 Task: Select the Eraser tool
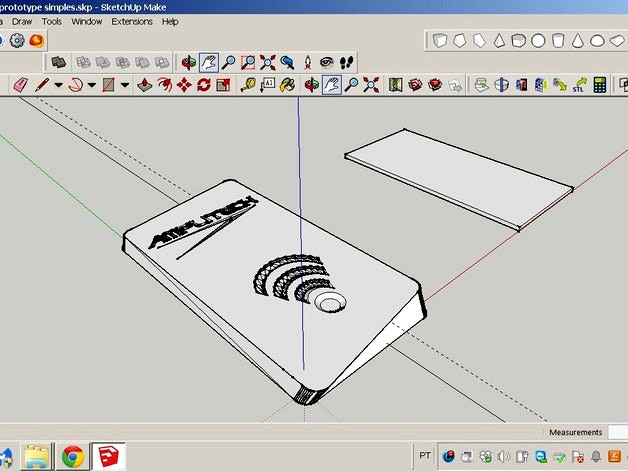click(20, 85)
